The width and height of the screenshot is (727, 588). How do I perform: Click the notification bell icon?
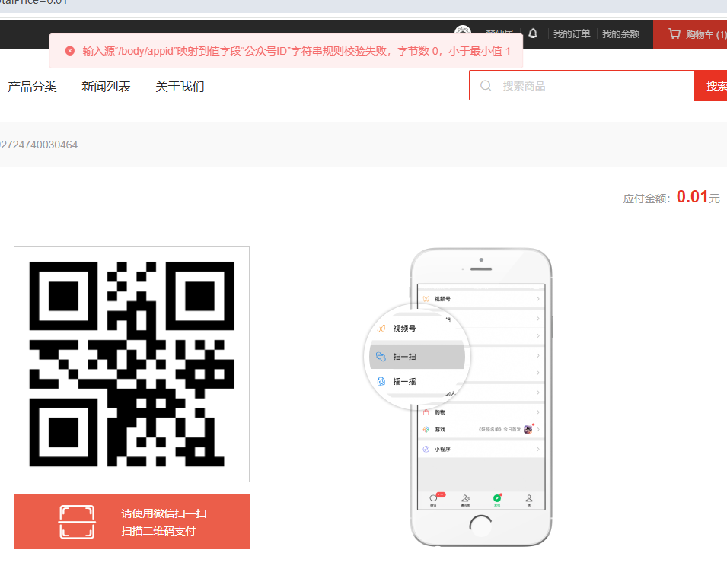(533, 33)
